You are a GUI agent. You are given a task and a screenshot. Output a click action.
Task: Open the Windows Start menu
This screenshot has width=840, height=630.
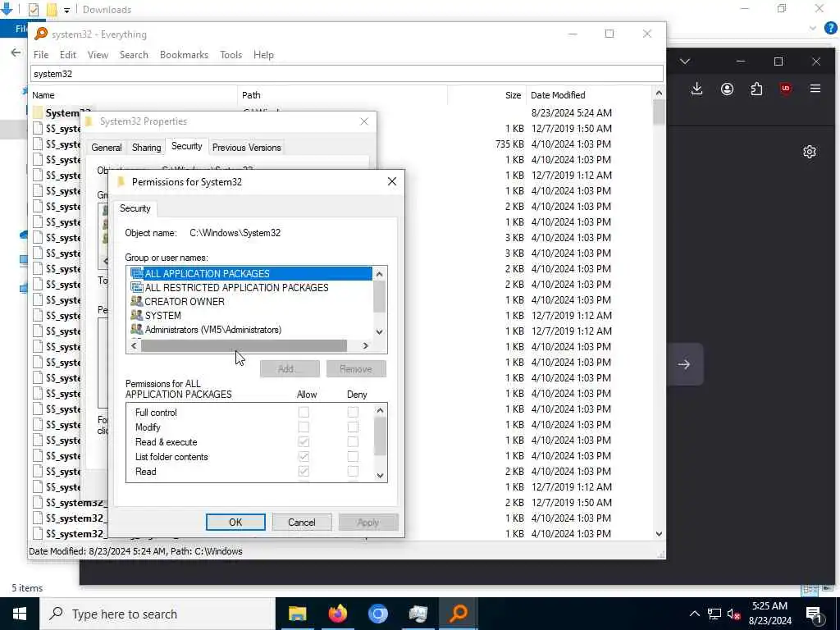[20, 614]
